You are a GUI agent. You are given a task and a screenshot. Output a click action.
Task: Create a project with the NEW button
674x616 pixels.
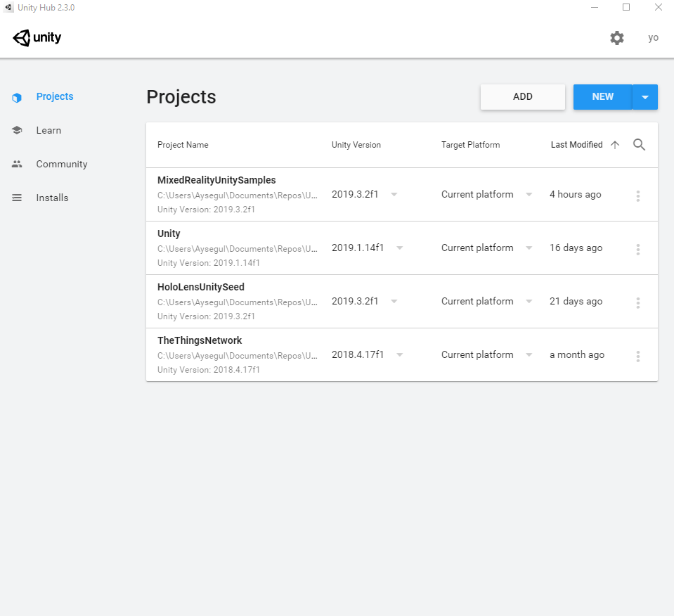[602, 97]
